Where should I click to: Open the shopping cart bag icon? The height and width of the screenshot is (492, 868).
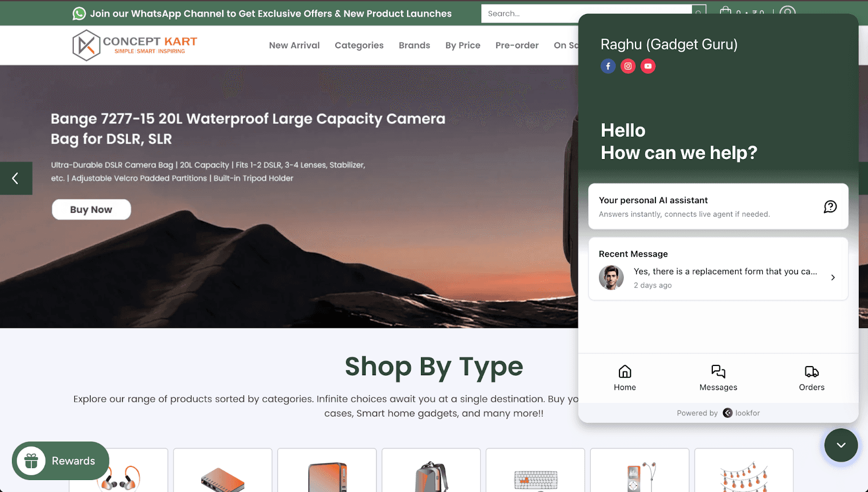pyautogui.click(x=725, y=11)
